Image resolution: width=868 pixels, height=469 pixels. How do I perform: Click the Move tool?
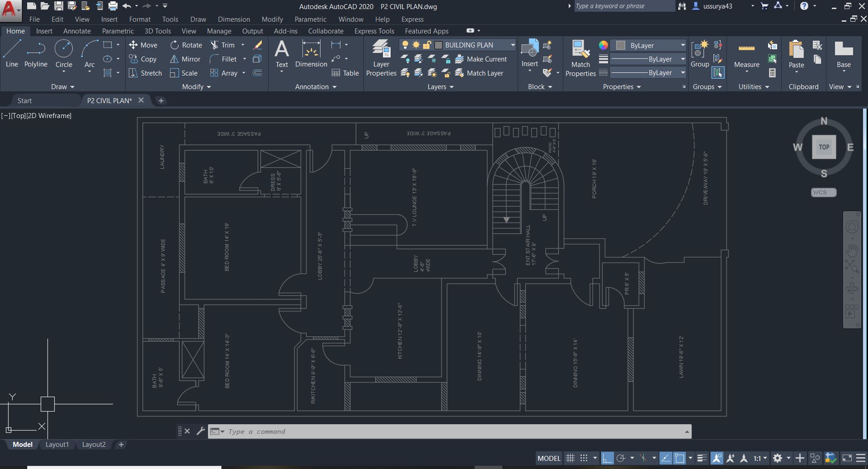[143, 45]
